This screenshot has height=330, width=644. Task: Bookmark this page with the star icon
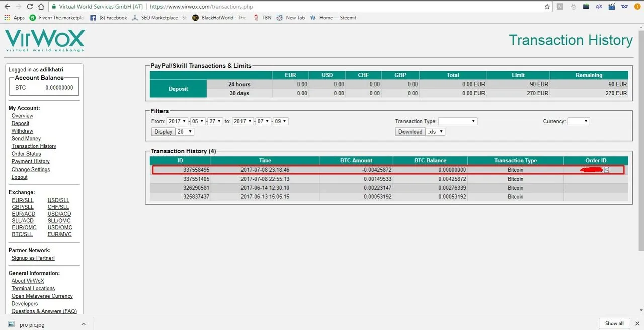coord(547,7)
